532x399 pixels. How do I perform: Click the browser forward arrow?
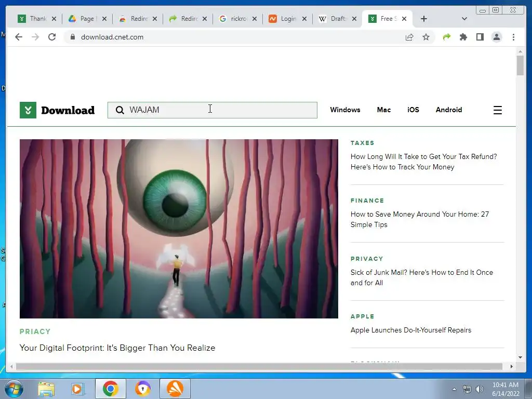35,37
